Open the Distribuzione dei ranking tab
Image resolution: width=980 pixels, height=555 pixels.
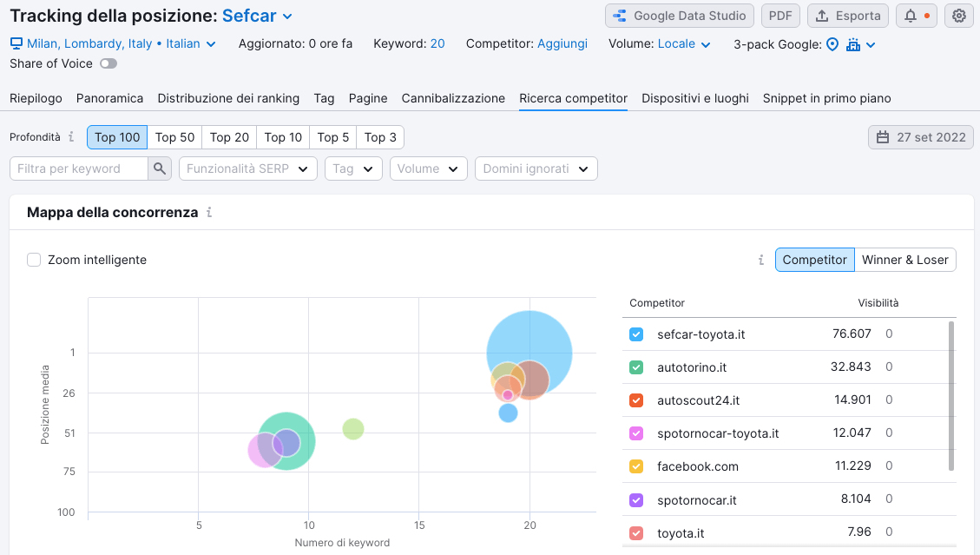pos(228,98)
